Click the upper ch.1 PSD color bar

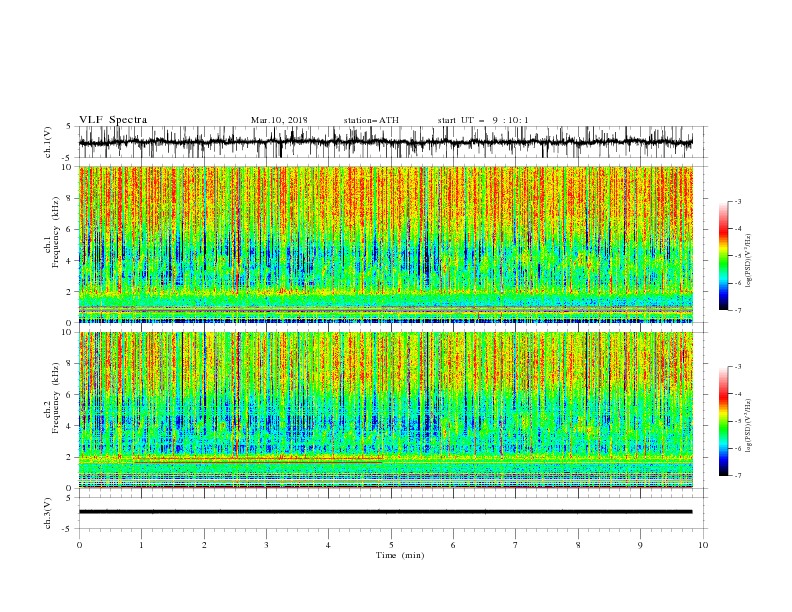(x=724, y=256)
